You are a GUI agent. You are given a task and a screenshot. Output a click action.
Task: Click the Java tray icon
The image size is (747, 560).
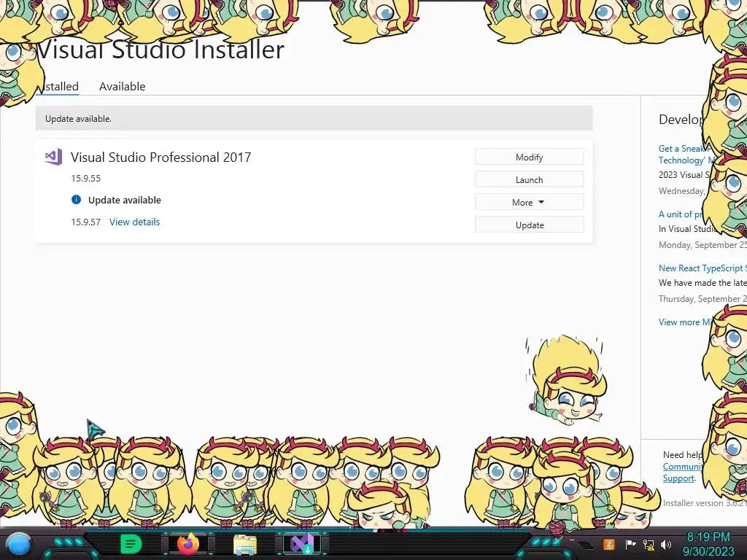click(609, 544)
